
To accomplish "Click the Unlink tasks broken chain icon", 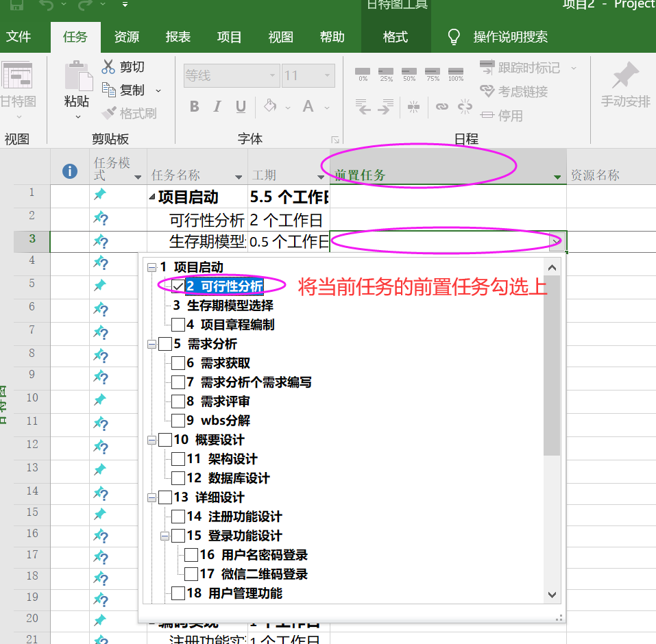I will (465, 107).
